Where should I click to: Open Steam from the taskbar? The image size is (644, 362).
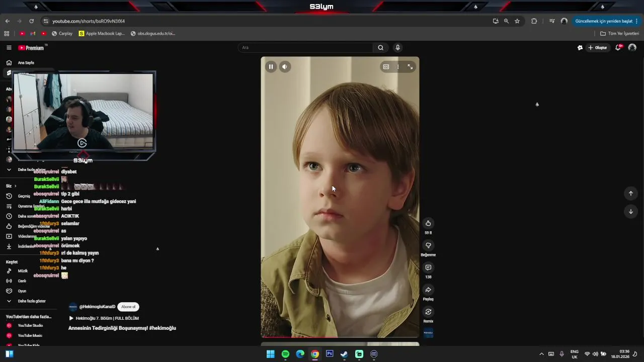click(x=344, y=354)
